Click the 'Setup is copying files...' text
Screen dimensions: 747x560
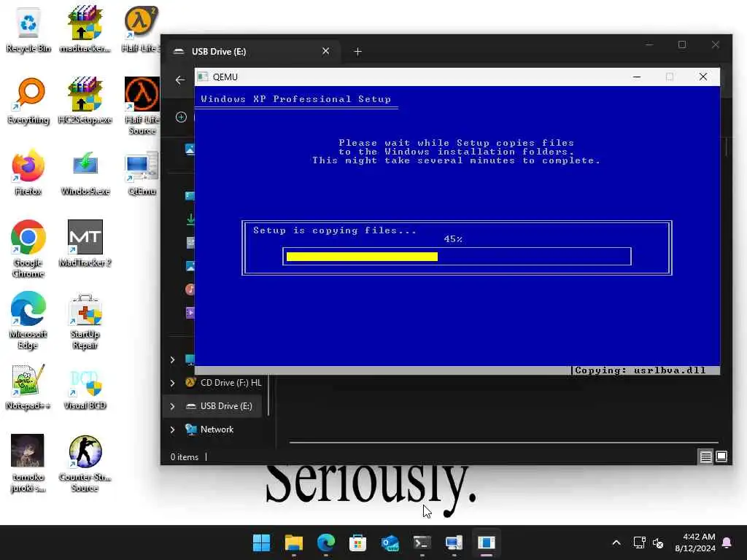pyautogui.click(x=334, y=230)
